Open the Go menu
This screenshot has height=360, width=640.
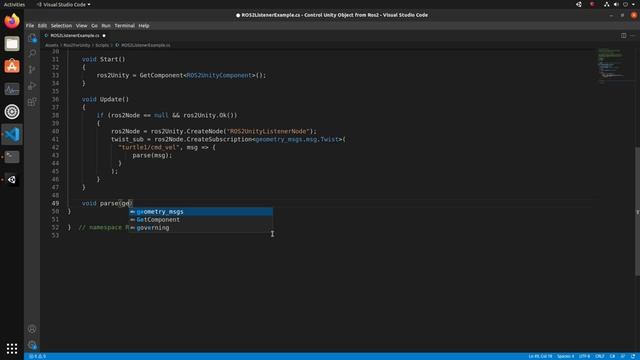(x=94, y=26)
